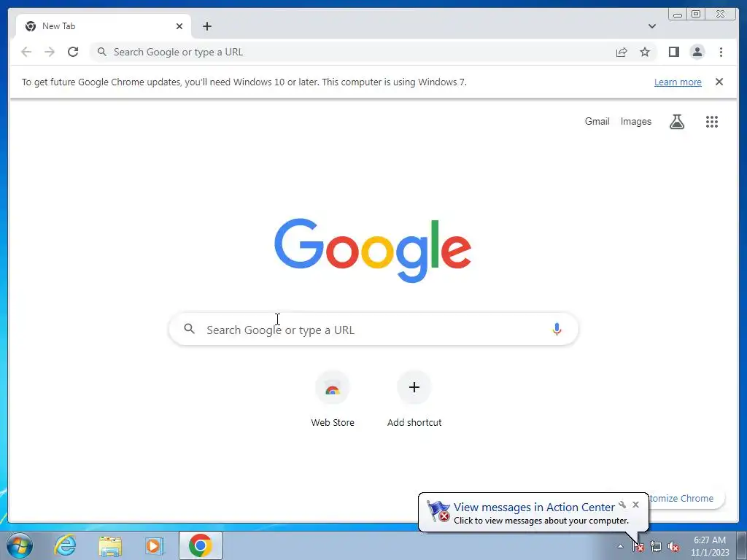747x560 pixels.
Task: Launch Internet Explorer from the taskbar
Action: pos(65,545)
